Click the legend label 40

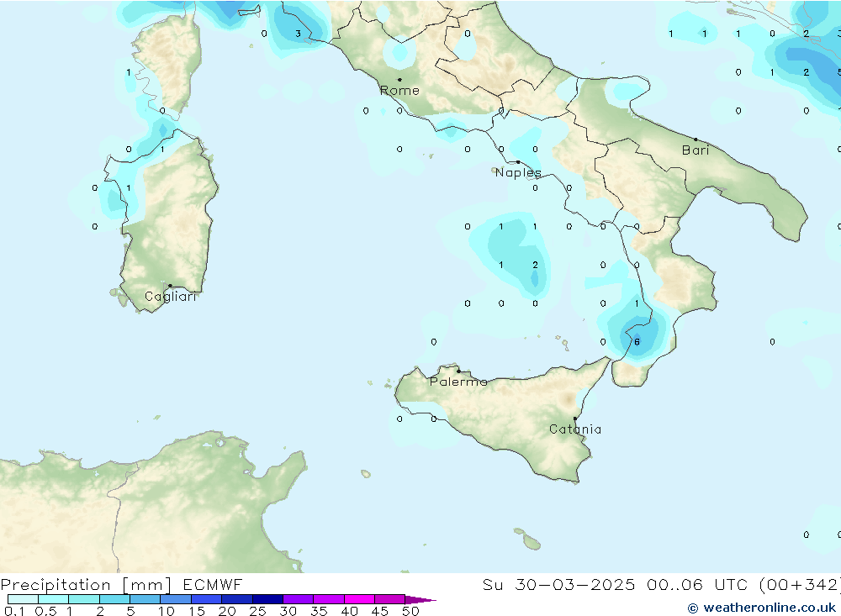coord(349,611)
